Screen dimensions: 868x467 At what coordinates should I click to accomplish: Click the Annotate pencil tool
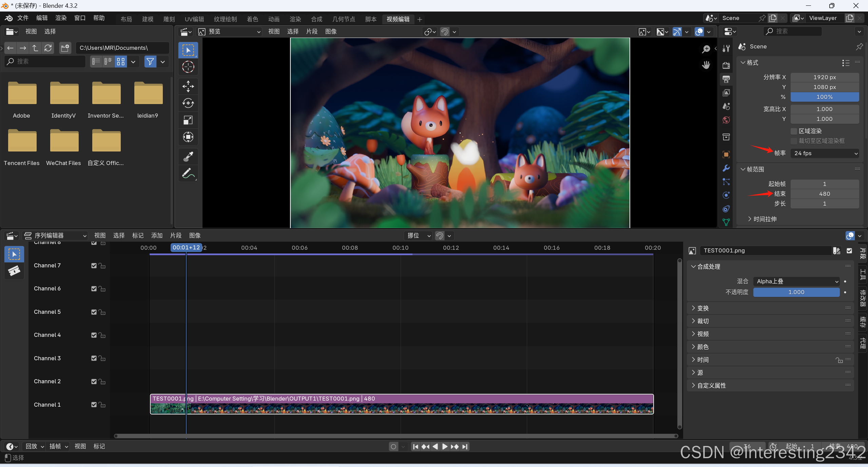point(188,174)
